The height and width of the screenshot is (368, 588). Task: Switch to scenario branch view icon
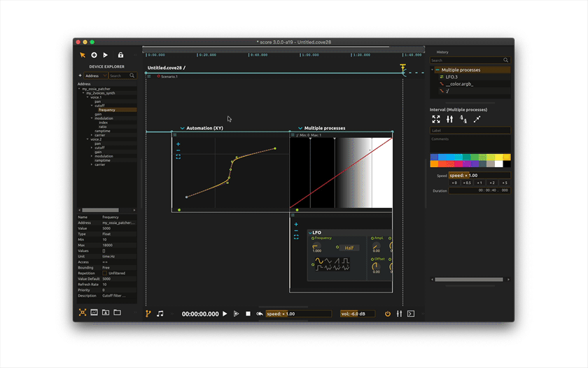click(x=148, y=313)
